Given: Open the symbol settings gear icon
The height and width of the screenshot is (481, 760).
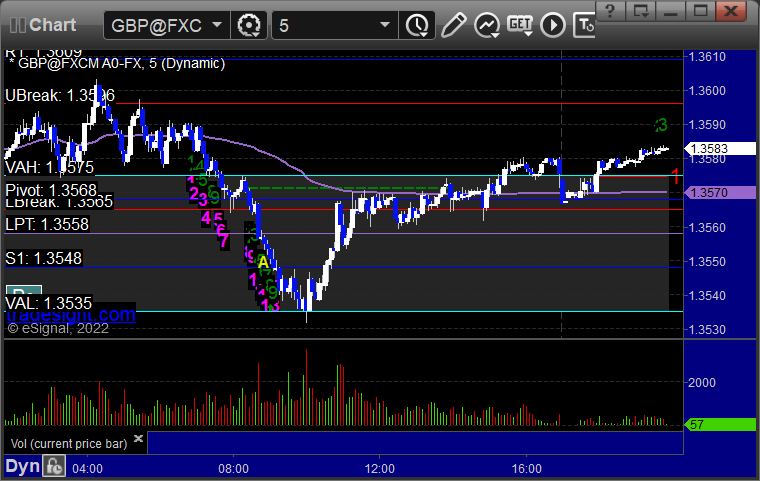Looking at the screenshot, I should pyautogui.click(x=249, y=25).
